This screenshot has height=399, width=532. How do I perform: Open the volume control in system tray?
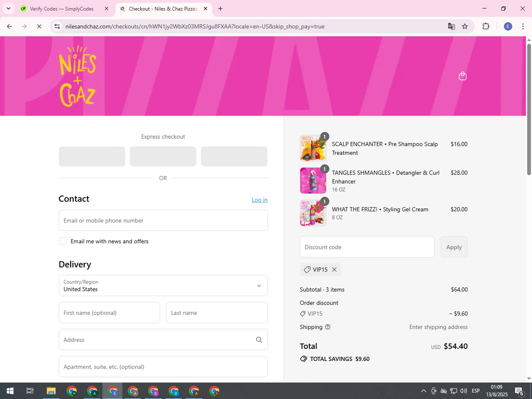pos(464,391)
